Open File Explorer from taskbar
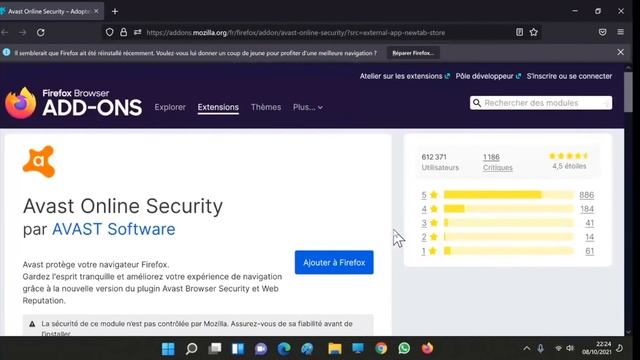This screenshot has width=640, height=360. 335,349
